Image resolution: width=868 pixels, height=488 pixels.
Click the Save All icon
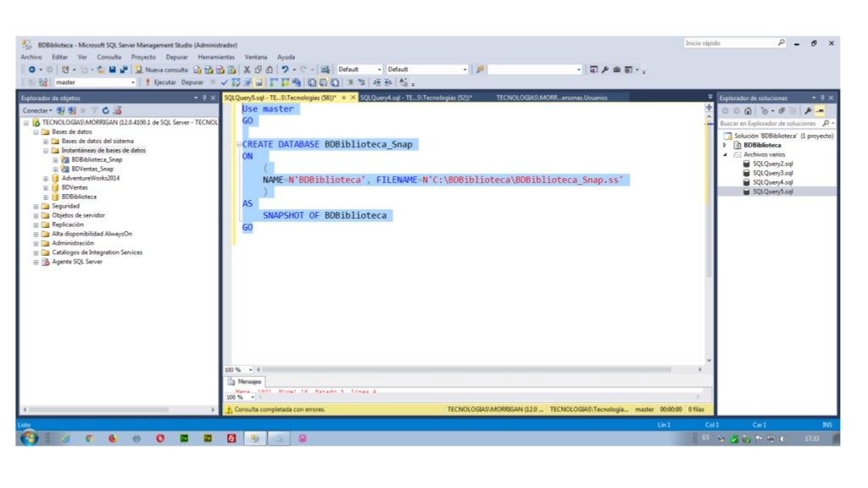pyautogui.click(x=124, y=69)
